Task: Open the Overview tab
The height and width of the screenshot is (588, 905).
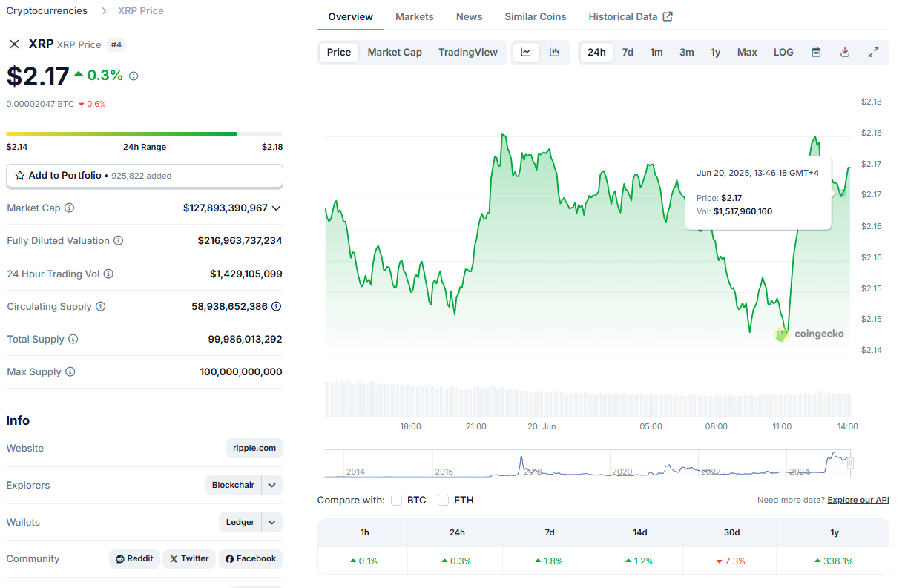Action: (351, 16)
